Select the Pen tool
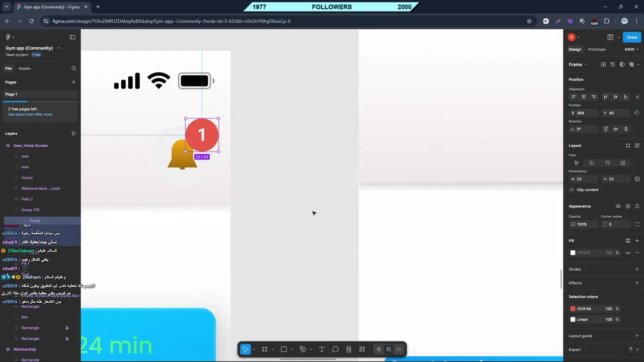The height and width of the screenshot is (362, 644). point(303,349)
